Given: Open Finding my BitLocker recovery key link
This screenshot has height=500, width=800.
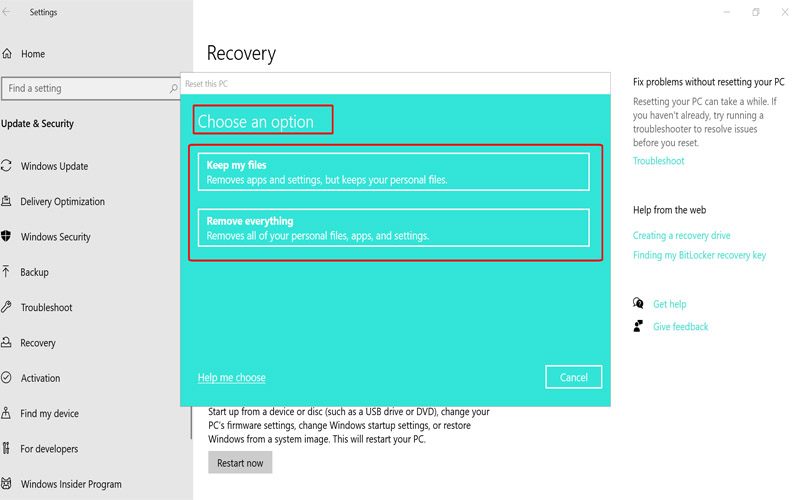Looking at the screenshot, I should pyautogui.click(x=699, y=255).
